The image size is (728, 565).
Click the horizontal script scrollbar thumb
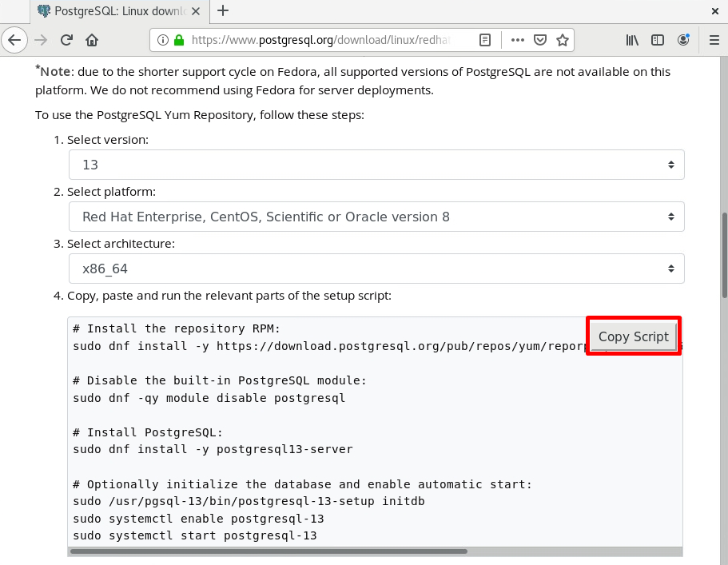click(269, 551)
